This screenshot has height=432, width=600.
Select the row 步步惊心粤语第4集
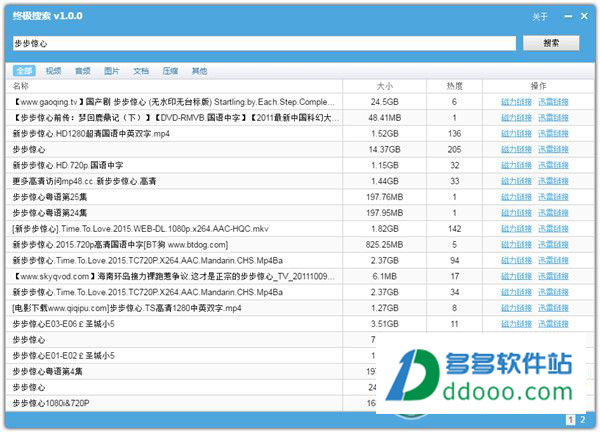click(47, 372)
